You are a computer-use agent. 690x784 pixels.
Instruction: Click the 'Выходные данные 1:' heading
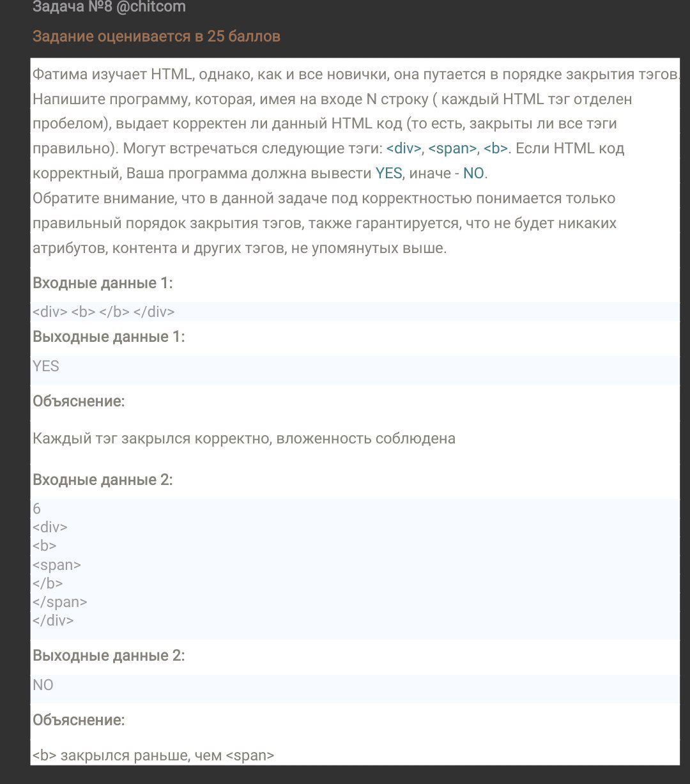[x=109, y=337]
